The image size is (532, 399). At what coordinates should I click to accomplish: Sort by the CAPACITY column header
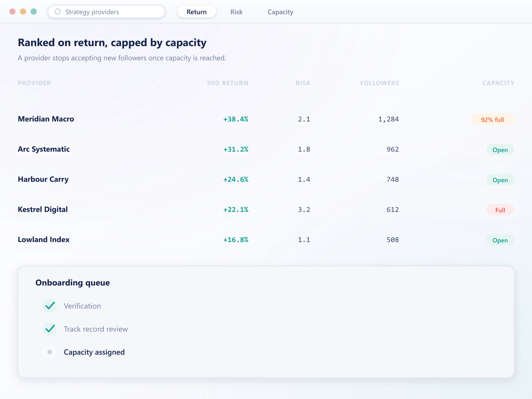point(498,83)
